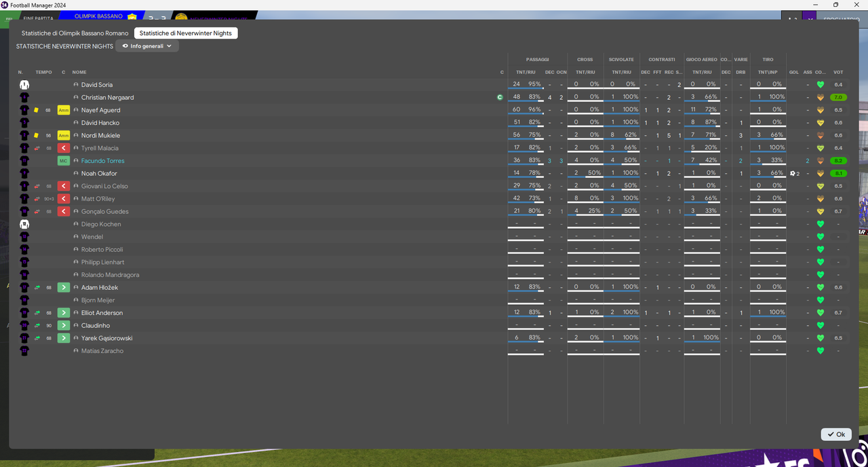Open the Info generali view dropdown

point(147,46)
